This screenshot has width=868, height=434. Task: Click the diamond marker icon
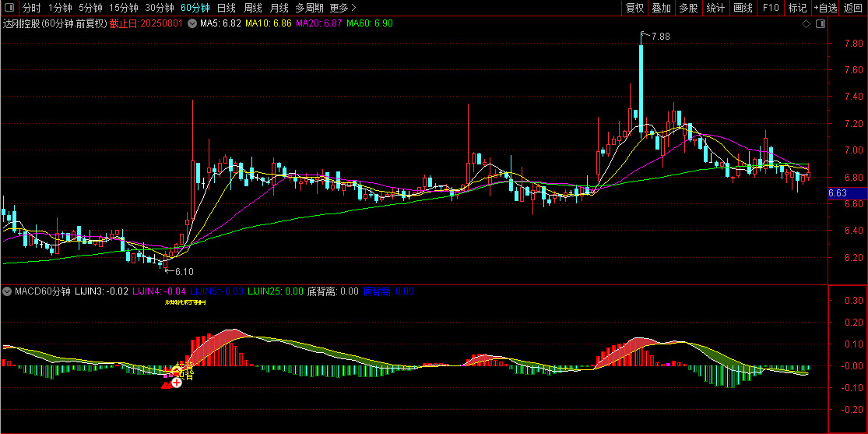coord(806,24)
